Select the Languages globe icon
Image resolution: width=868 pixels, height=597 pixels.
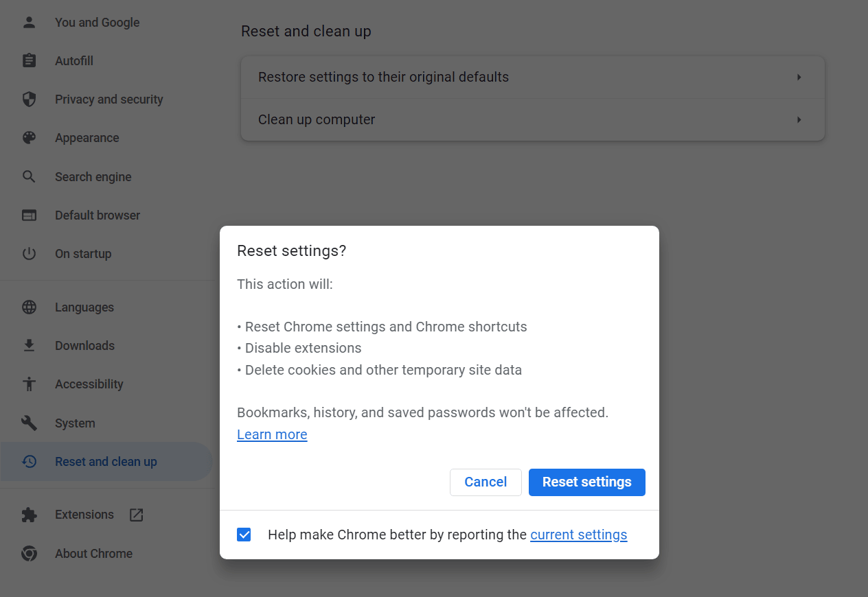[x=29, y=307]
